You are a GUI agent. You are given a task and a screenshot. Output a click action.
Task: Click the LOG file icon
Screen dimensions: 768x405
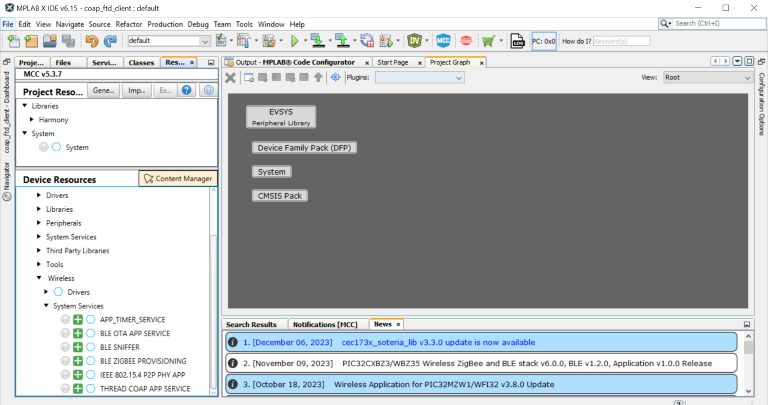click(x=517, y=41)
